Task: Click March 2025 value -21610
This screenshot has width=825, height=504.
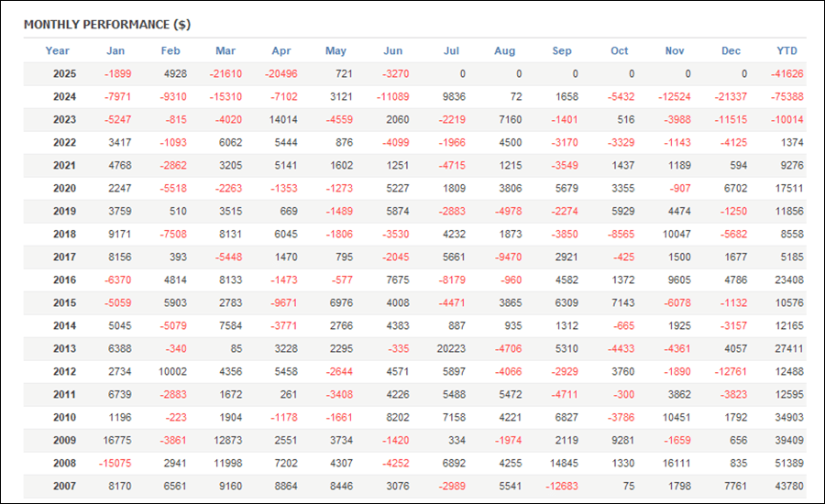Action: [225, 73]
